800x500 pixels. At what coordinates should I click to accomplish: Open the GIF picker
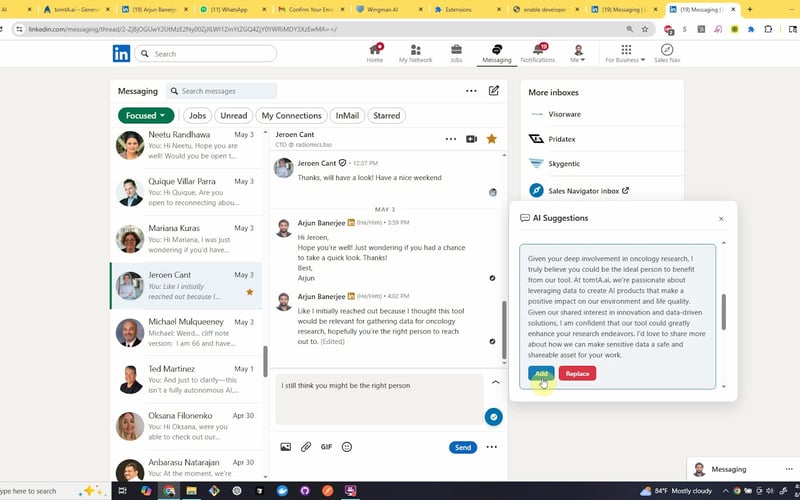click(x=327, y=447)
